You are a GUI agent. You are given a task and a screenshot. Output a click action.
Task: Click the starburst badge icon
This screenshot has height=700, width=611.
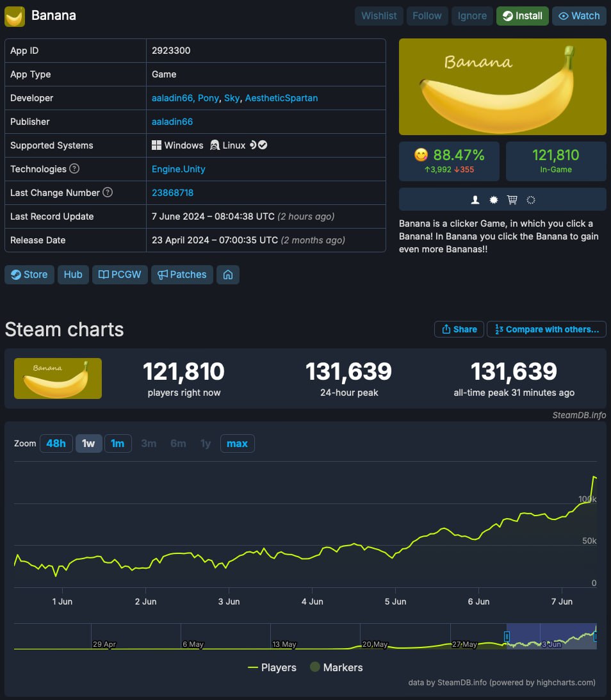[x=494, y=200]
